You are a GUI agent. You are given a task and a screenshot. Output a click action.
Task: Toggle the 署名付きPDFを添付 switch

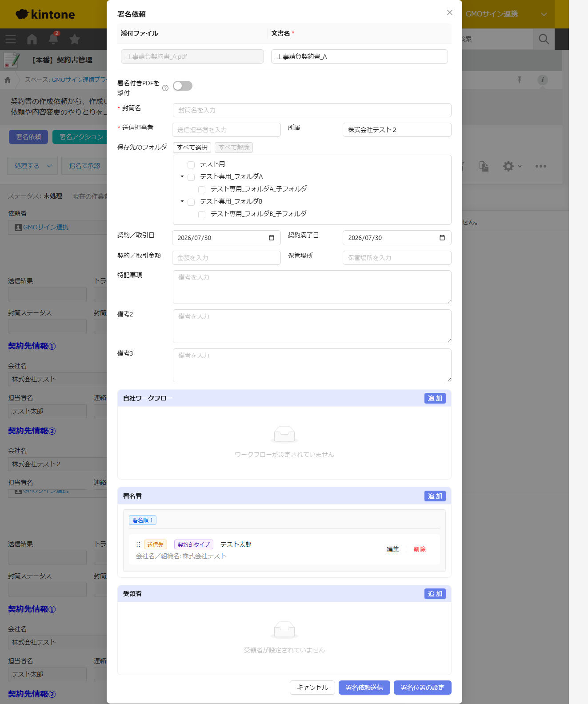[183, 86]
